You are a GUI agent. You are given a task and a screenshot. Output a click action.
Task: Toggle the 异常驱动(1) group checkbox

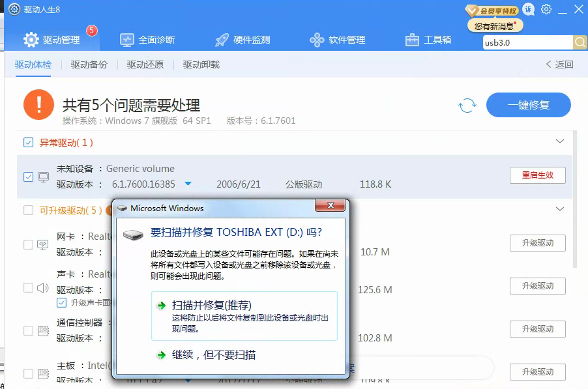[28, 143]
